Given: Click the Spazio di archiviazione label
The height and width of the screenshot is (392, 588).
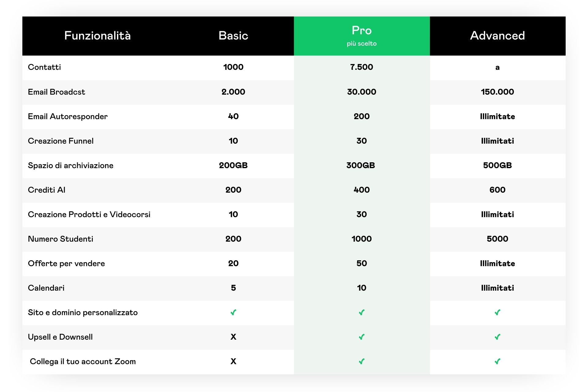Looking at the screenshot, I should 70,165.
